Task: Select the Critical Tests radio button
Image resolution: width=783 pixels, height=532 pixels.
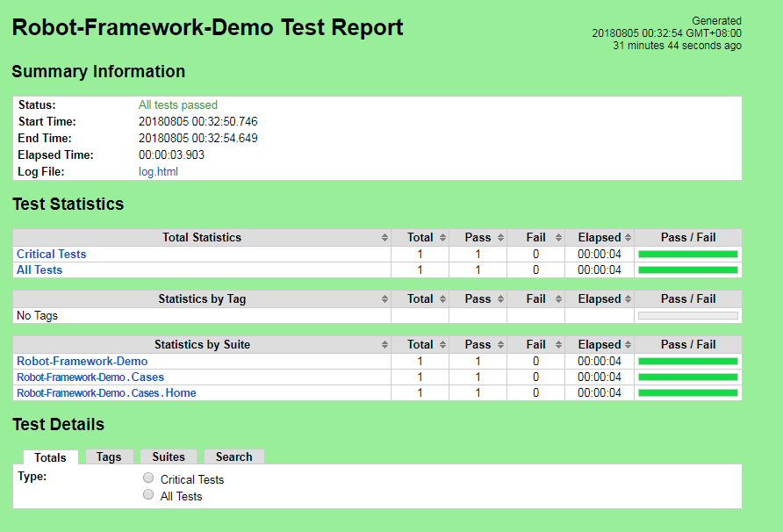Action: (148, 478)
